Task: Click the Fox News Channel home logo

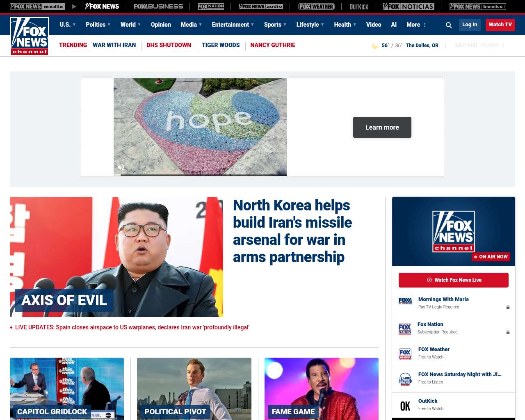Action: 30,36
